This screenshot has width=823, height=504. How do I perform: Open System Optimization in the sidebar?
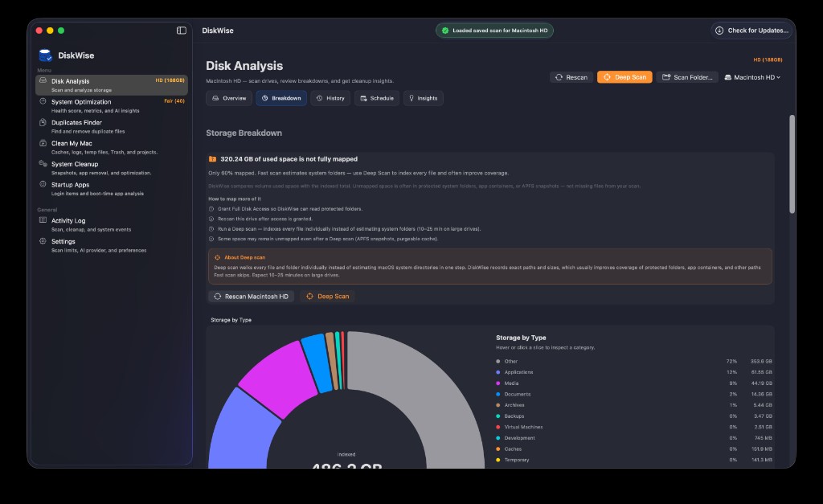click(111, 105)
